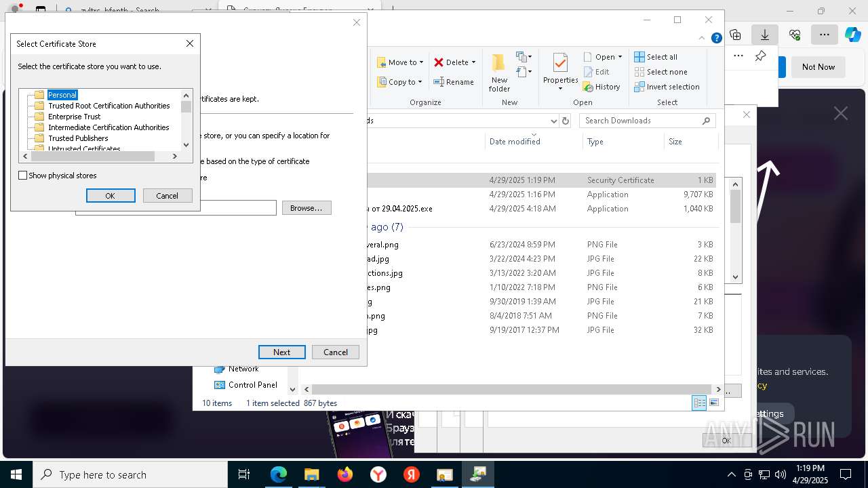Screen dimensions: 868x488
Task: Click Select none in Explorer ribbon
Action: [660, 72]
